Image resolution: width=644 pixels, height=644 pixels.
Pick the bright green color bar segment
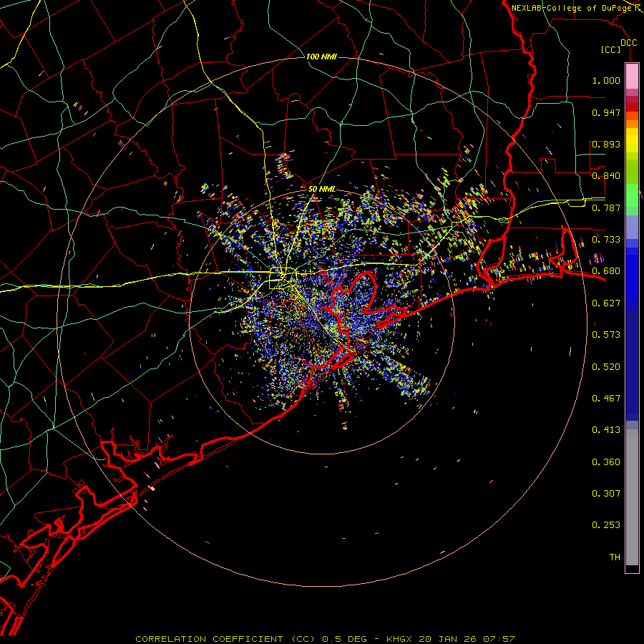(x=632, y=195)
